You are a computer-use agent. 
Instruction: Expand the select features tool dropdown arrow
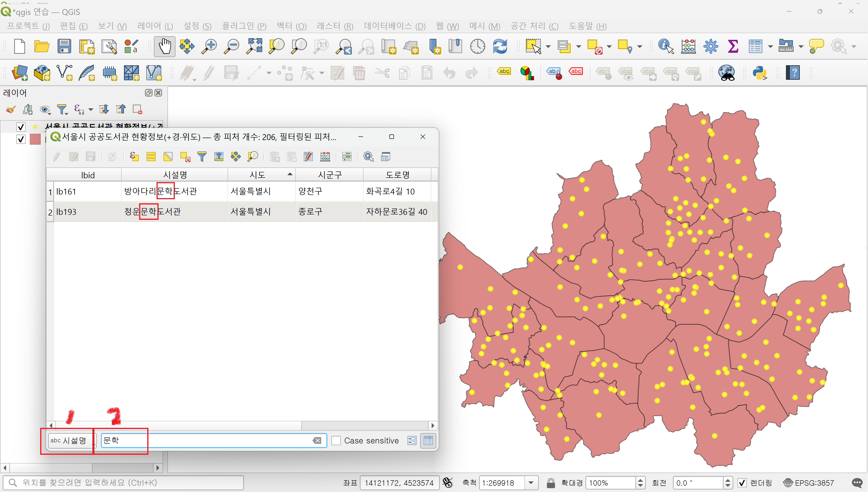(548, 47)
